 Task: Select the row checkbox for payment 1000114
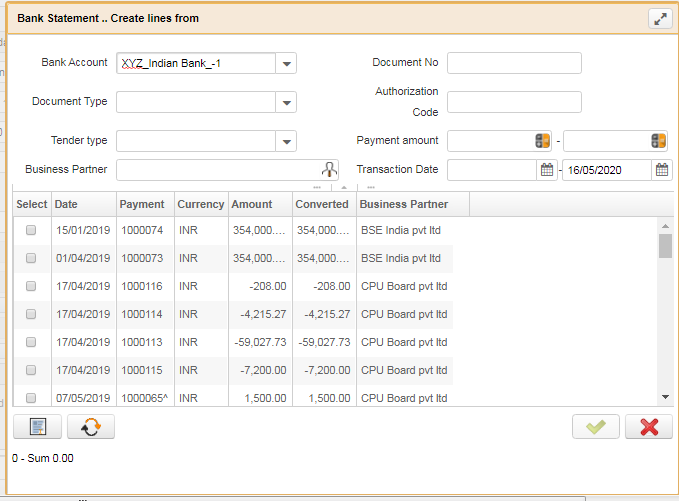point(31,314)
